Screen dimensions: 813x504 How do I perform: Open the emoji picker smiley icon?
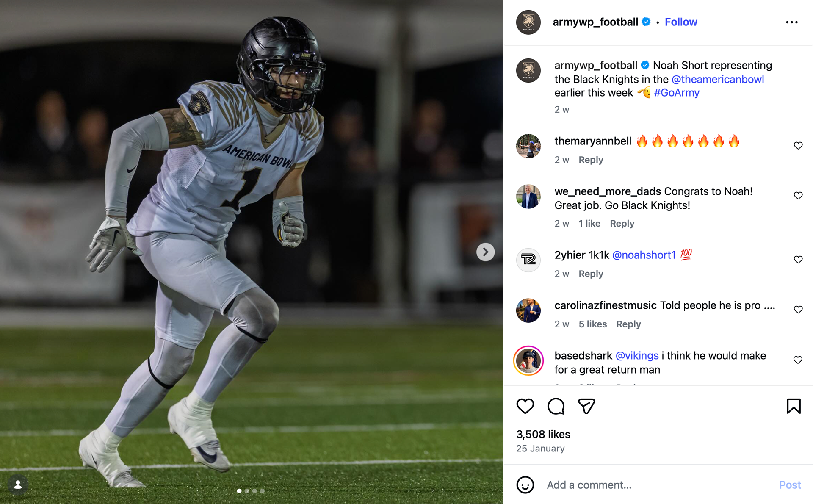[525, 485]
